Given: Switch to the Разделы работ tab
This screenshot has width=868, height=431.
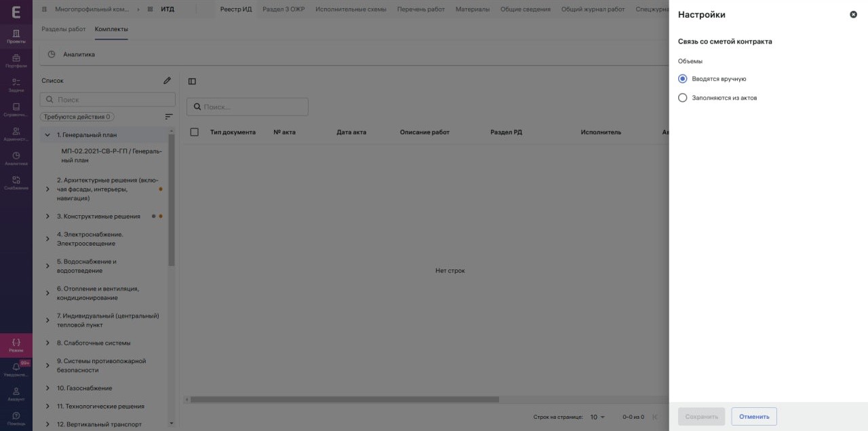Looking at the screenshot, I should pos(64,29).
